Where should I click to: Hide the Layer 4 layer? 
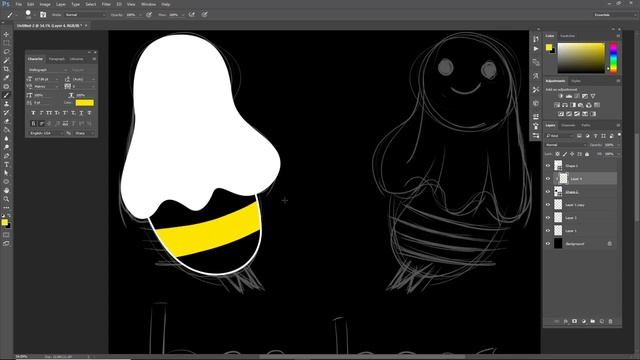(548, 179)
